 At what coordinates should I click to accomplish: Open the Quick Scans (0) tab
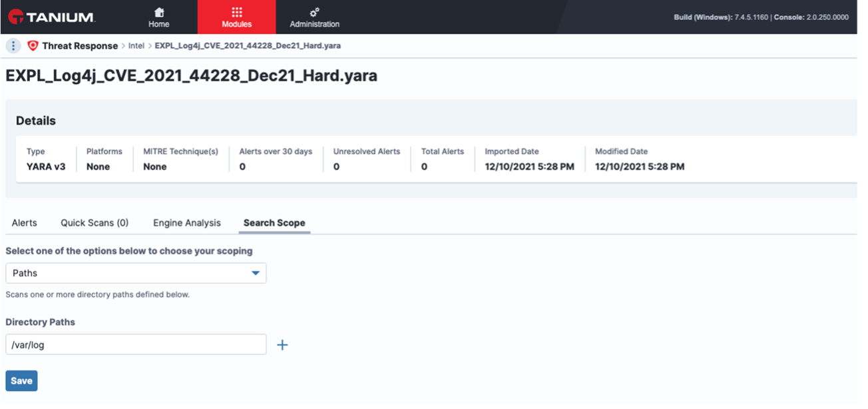tap(95, 223)
